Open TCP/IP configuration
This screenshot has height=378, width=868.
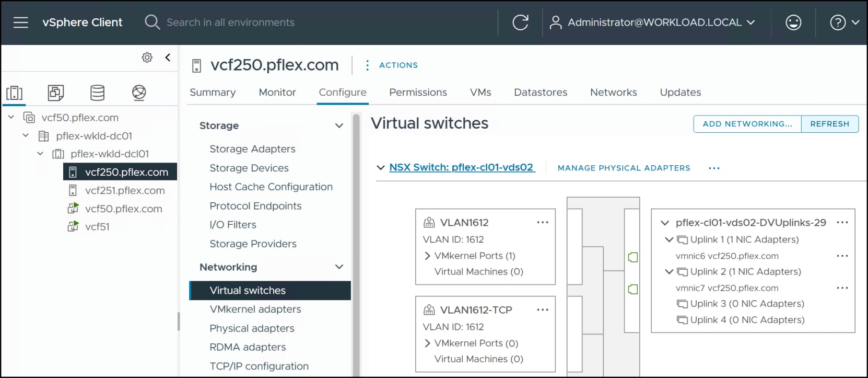point(259,366)
